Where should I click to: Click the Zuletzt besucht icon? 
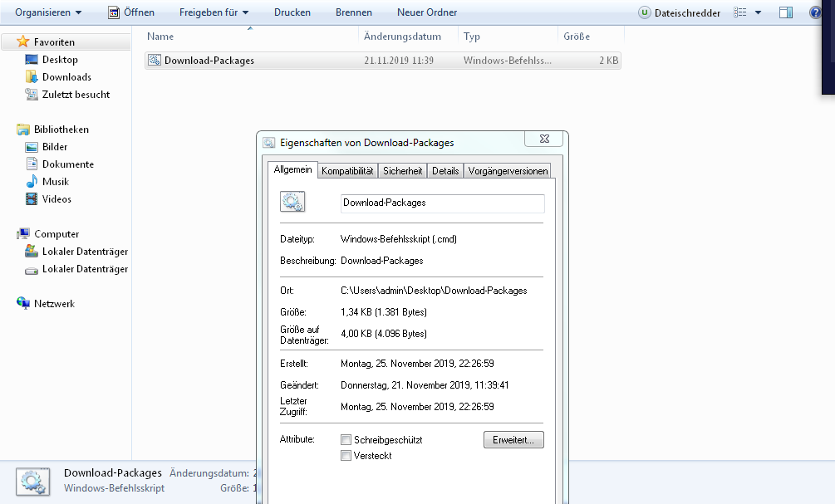pos(32,94)
